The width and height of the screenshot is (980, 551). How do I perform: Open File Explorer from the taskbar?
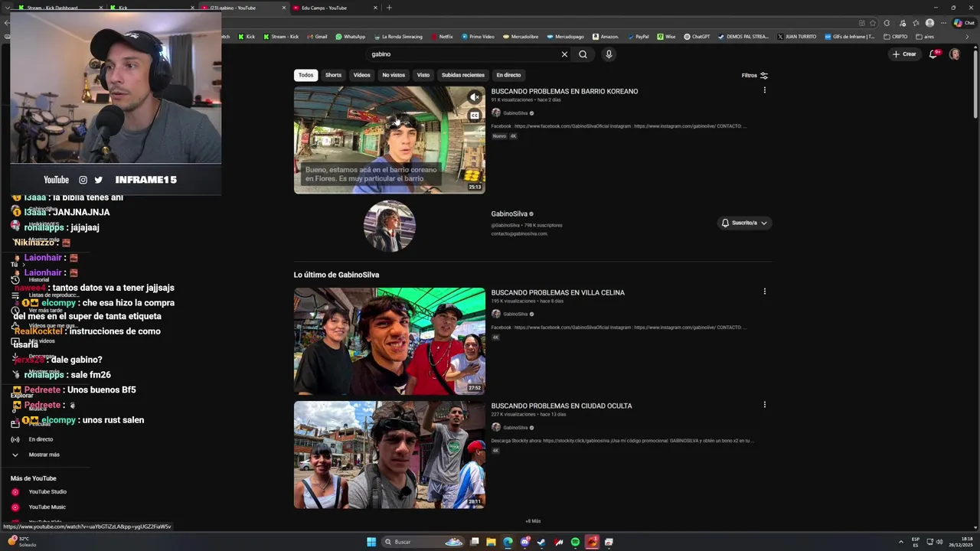coord(491,542)
